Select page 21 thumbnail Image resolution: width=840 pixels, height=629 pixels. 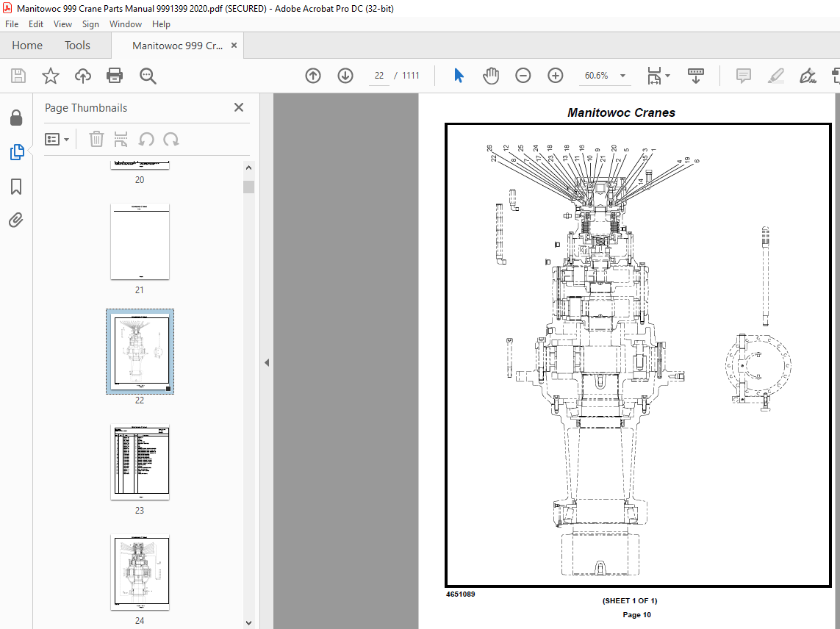pos(140,242)
